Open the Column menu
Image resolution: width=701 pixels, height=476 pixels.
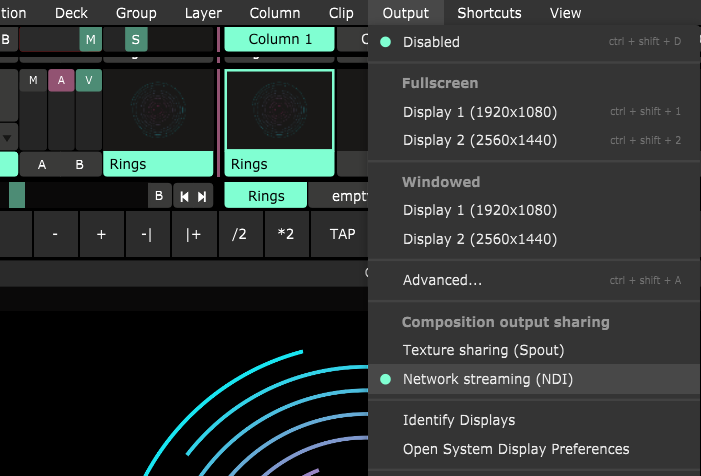[274, 13]
